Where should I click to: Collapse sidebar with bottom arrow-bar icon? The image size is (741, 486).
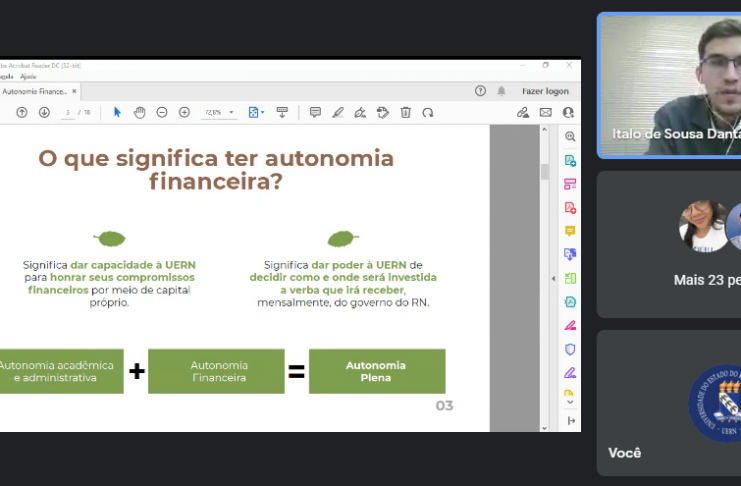[571, 421]
